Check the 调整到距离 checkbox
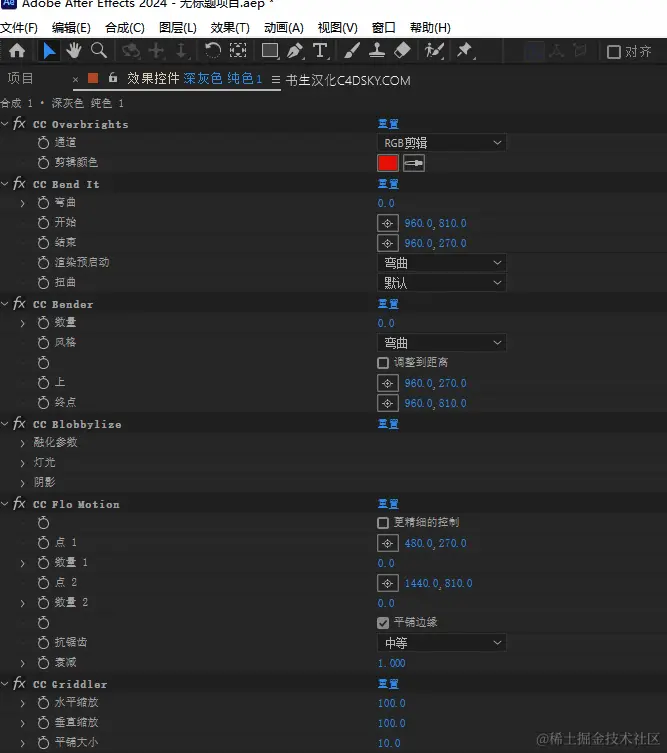Image resolution: width=667 pixels, height=753 pixels. (x=383, y=363)
